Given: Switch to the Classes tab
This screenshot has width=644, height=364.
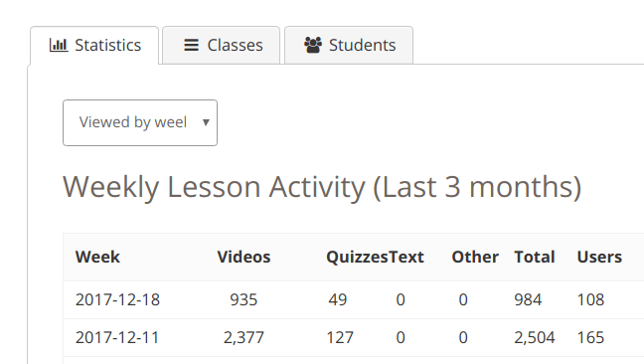Looking at the screenshot, I should coord(221,45).
